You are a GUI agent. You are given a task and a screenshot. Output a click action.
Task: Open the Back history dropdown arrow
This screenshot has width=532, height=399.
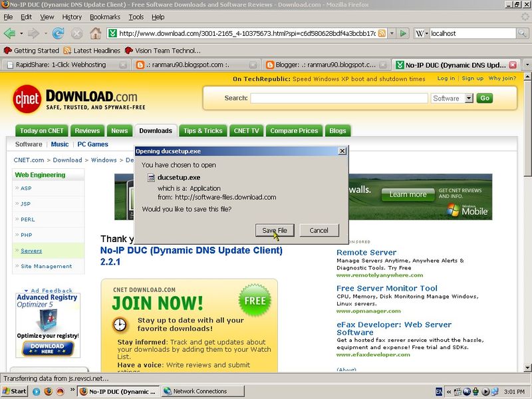(x=21, y=33)
